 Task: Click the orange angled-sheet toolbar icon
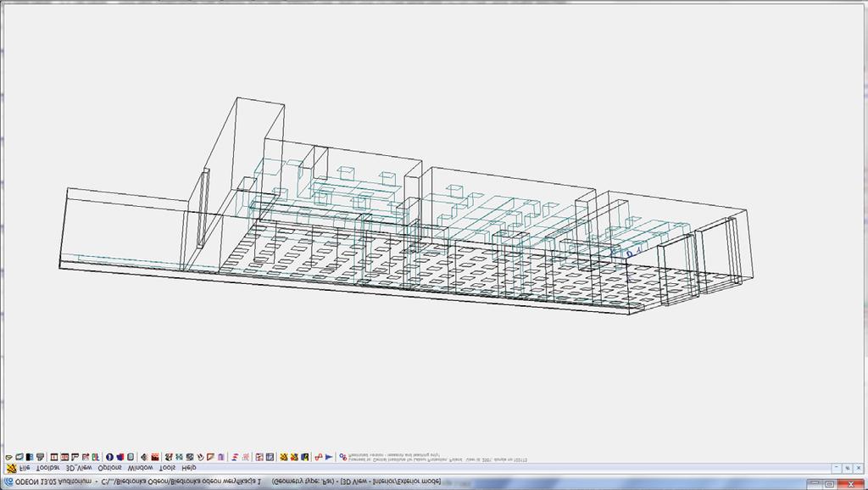coord(210,457)
